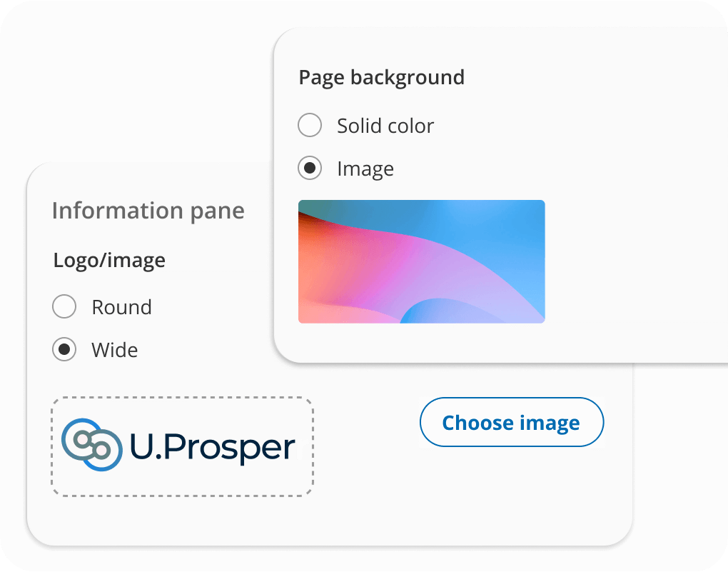
Task: Click the Information pane panel heading
Action: pyautogui.click(x=148, y=210)
